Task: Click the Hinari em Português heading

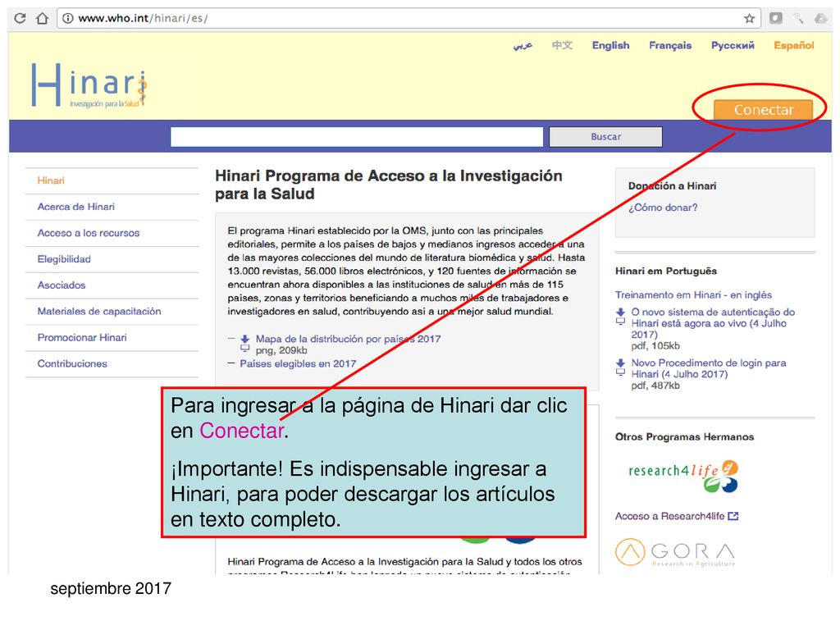Action: (666, 271)
